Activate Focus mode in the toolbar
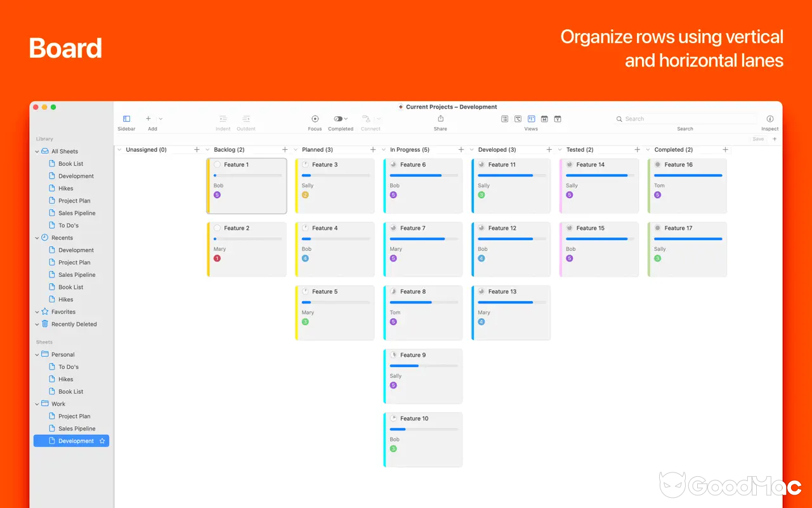Image resolution: width=812 pixels, height=508 pixels. [315, 119]
